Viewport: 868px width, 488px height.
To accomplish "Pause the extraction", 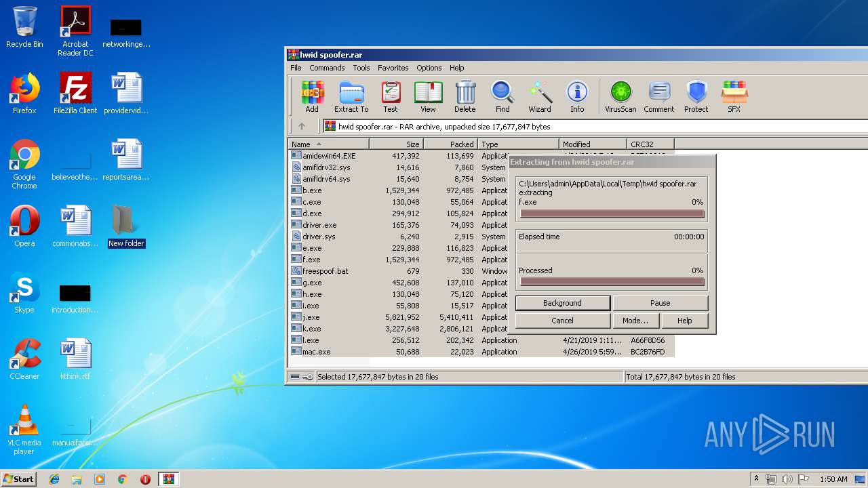I will tap(660, 303).
